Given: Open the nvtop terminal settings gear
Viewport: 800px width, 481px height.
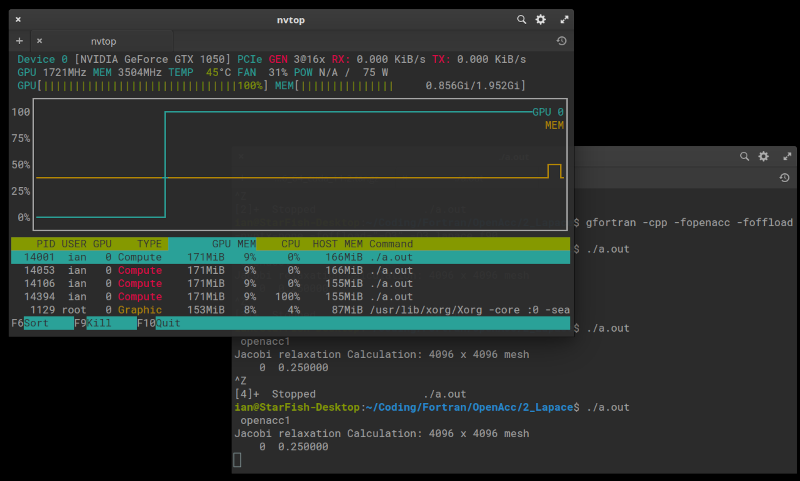Looking at the screenshot, I should (541, 19).
